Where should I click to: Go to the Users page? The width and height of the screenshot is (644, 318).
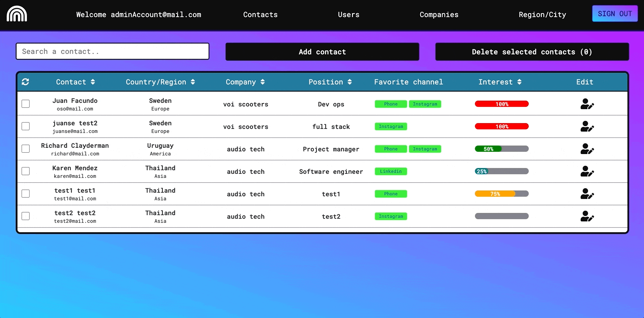pyautogui.click(x=348, y=14)
